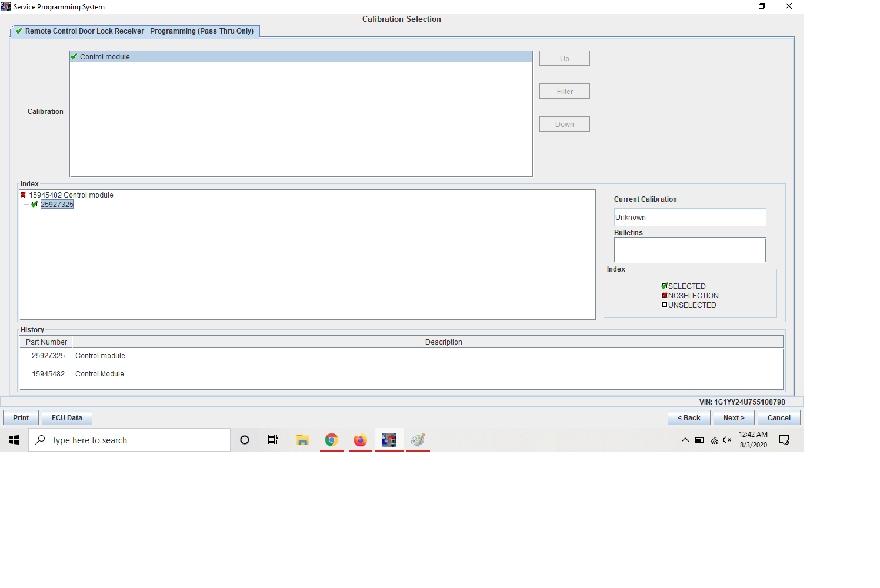Open the Windows Start menu
The width and height of the screenshot is (880, 588).
click(14, 440)
